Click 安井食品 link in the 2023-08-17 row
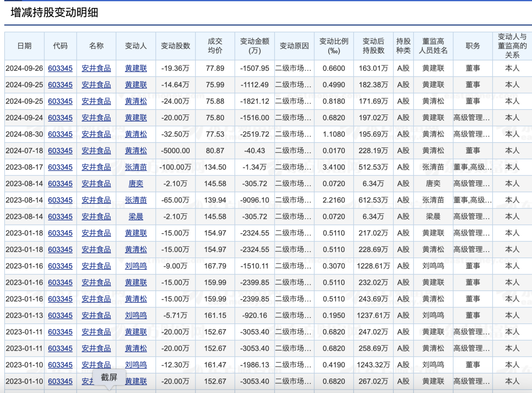 point(96,167)
